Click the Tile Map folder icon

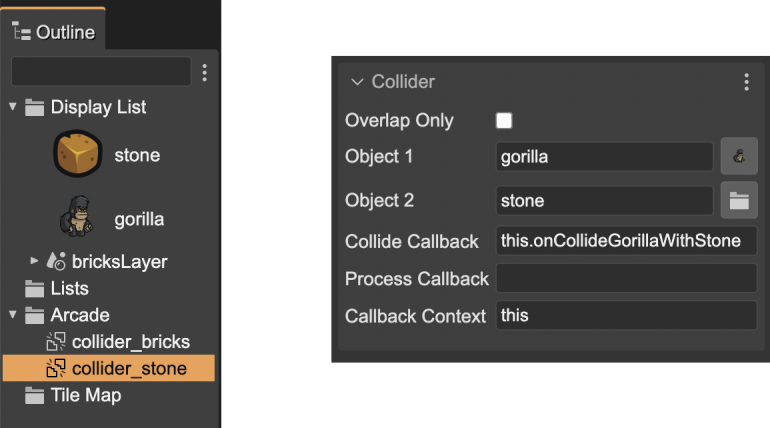pyautogui.click(x=34, y=396)
